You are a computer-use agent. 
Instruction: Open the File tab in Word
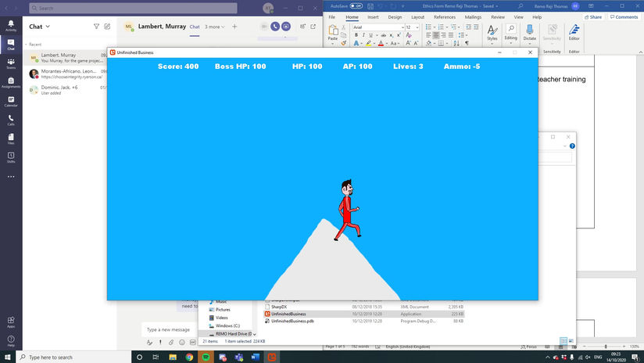(332, 17)
